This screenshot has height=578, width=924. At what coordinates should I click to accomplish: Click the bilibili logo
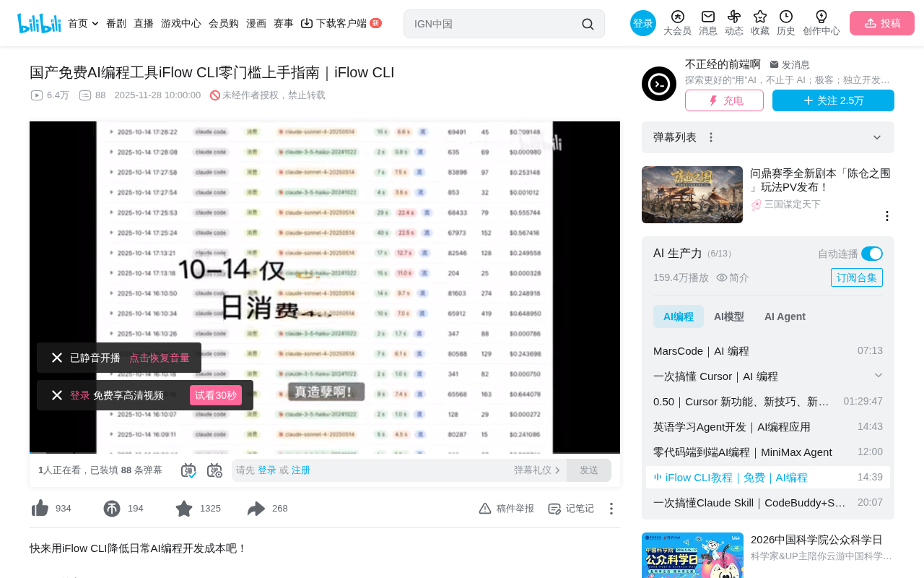coord(39,23)
